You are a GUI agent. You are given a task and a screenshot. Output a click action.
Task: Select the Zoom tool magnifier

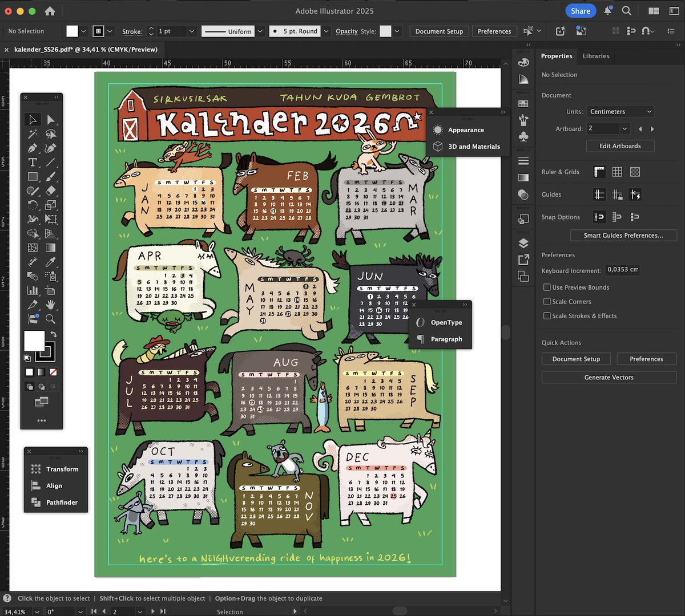pos(51,319)
